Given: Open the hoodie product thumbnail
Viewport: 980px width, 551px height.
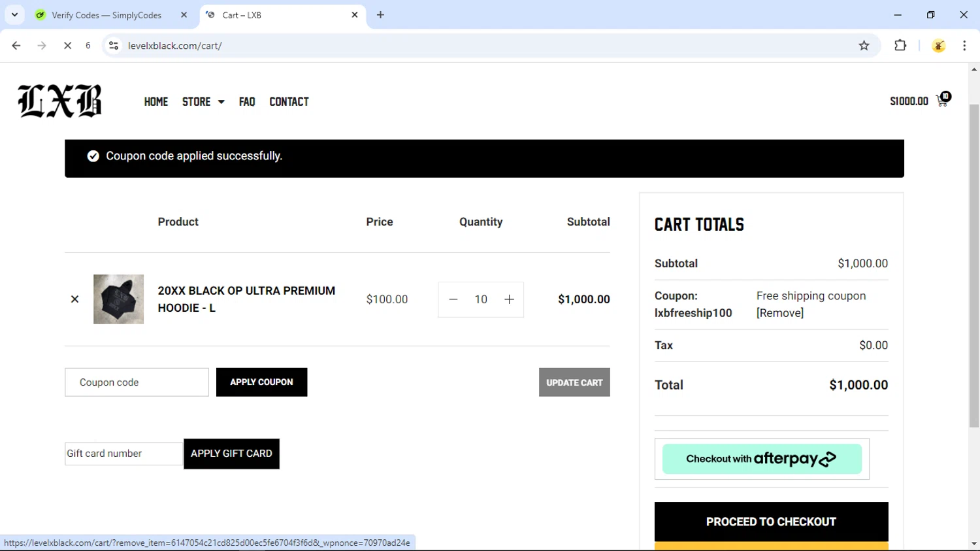Looking at the screenshot, I should pyautogui.click(x=118, y=299).
